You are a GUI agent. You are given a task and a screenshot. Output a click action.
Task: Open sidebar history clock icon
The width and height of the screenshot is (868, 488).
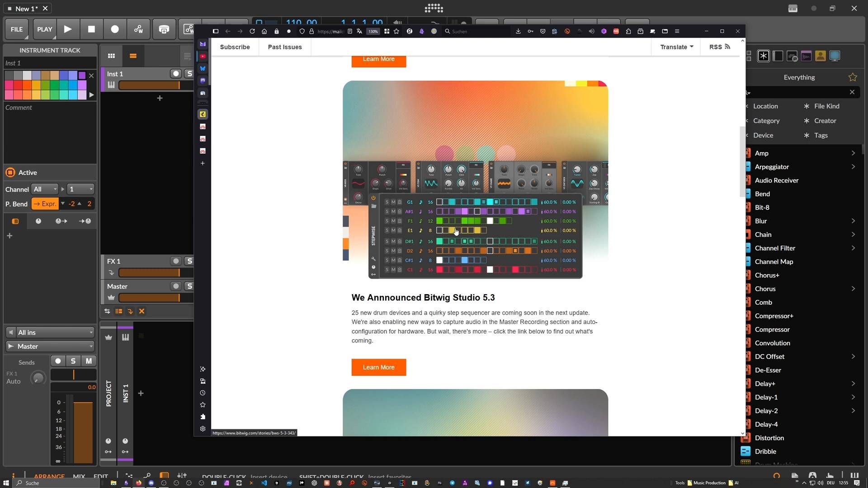(203, 393)
